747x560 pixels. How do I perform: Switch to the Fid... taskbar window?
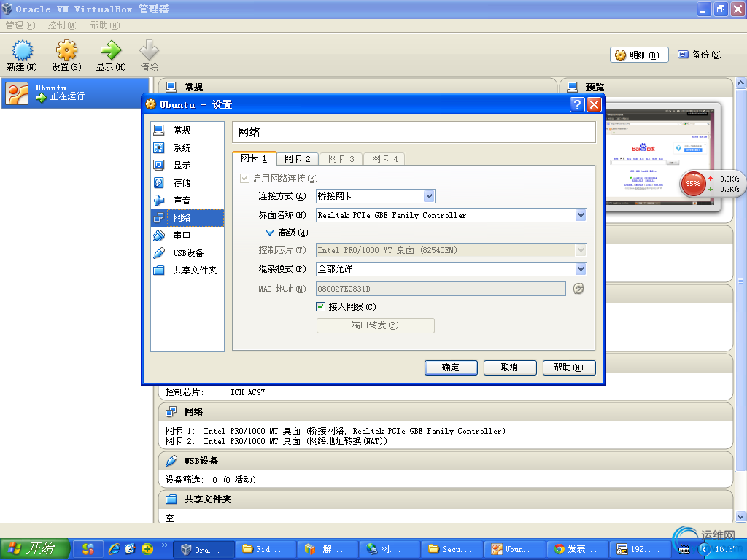pyautogui.click(x=266, y=549)
